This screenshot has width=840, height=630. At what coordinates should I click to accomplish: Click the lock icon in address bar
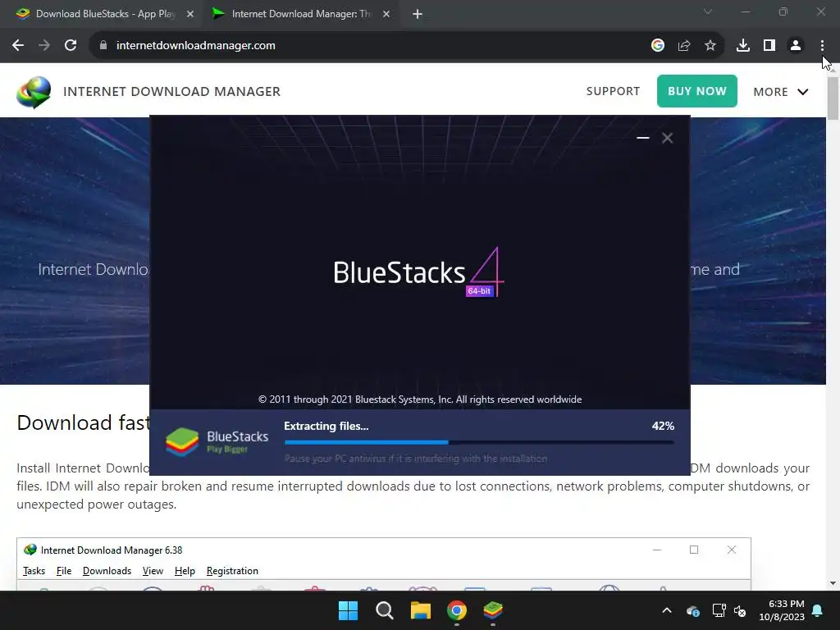[x=103, y=46]
